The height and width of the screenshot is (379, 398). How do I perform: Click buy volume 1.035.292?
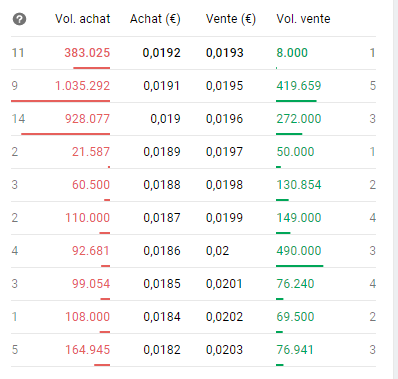(x=82, y=86)
